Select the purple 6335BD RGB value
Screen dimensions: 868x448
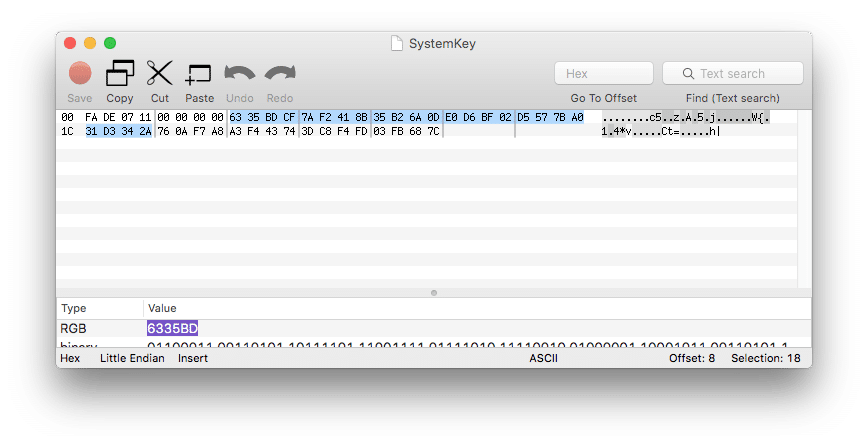coord(172,328)
